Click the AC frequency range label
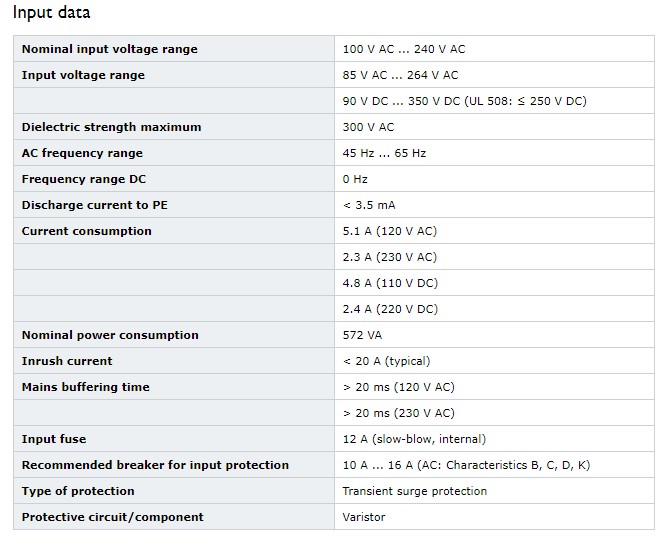669x545 pixels. (82, 153)
